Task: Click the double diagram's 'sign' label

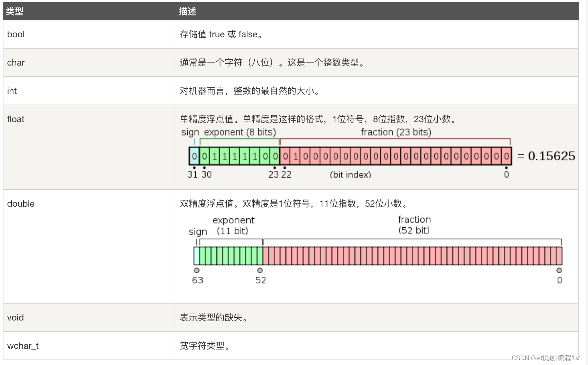Action: (x=198, y=231)
